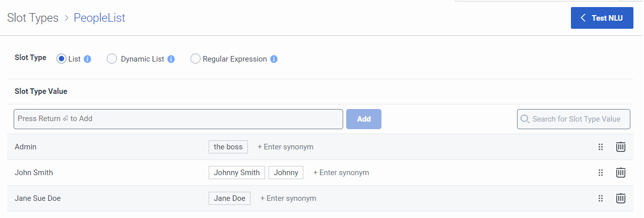Screen dimensions: 644x218
Task: Click drag handle on Admin row
Action: point(600,147)
